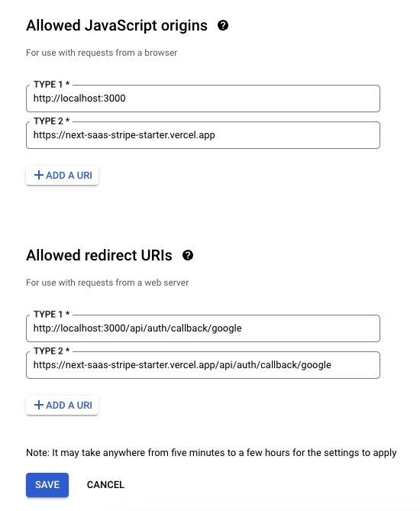Click 'For use with requests from a web server'

pos(107,283)
